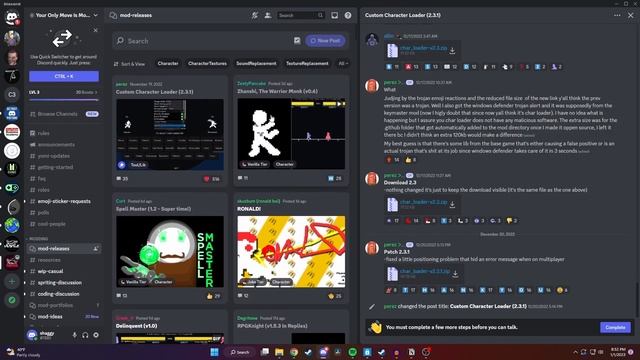Download the Patch 2.3.1 zip attachment
Screen dimensions: 640x360
coord(455,274)
